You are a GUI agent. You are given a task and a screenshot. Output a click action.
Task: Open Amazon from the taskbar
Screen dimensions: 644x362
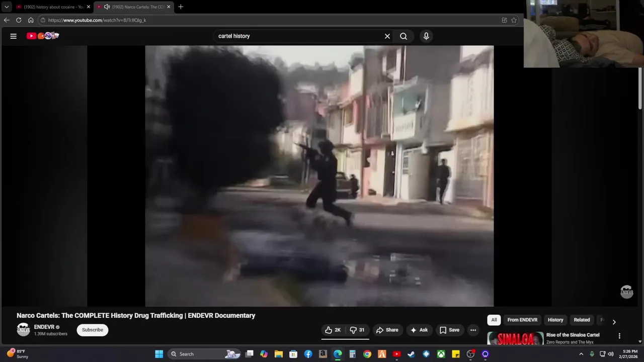pyautogui.click(x=323, y=354)
